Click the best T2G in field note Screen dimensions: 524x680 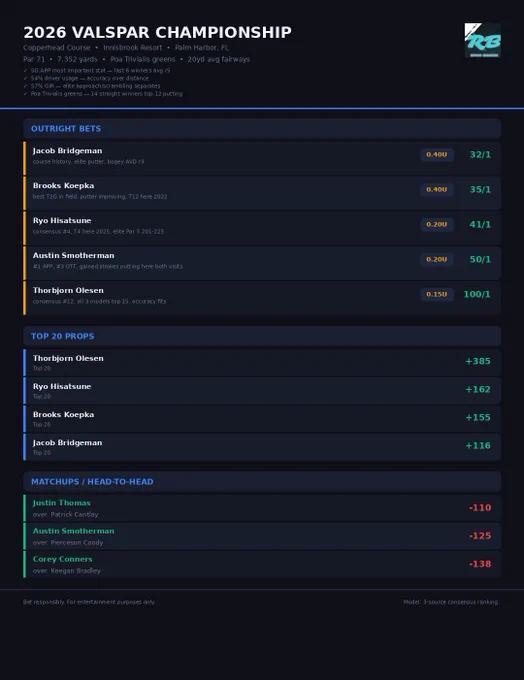[100, 196]
